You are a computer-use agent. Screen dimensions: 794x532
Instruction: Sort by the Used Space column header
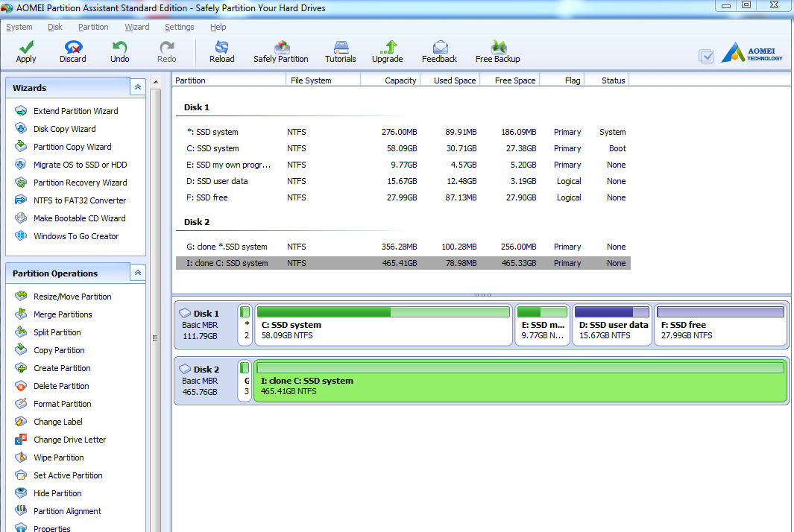click(450, 80)
